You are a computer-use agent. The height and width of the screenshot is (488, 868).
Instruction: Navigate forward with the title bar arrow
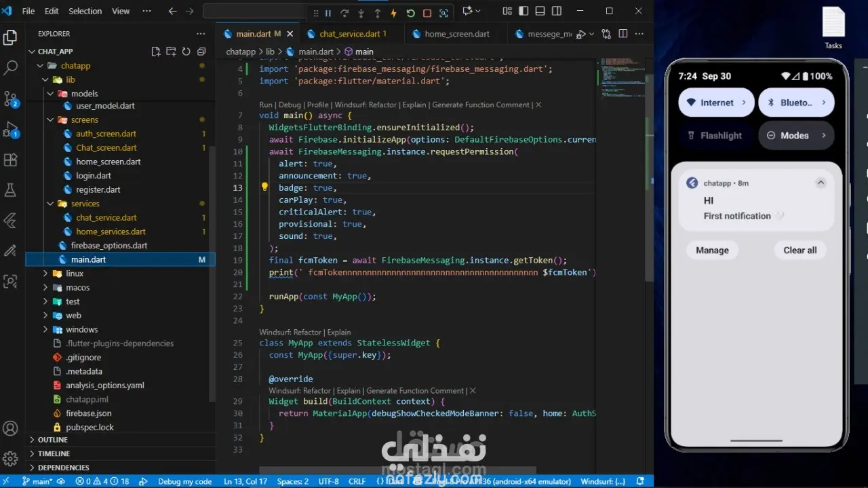click(189, 11)
